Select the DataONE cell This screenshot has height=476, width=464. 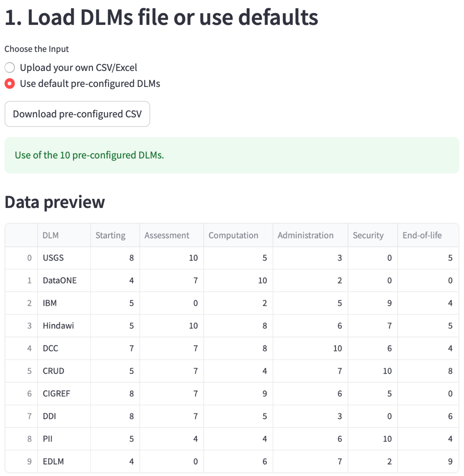[64, 281]
